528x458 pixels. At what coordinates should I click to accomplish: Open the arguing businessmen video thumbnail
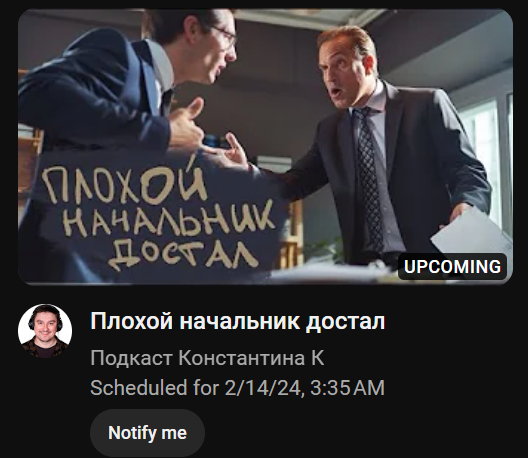pyautogui.click(x=265, y=147)
